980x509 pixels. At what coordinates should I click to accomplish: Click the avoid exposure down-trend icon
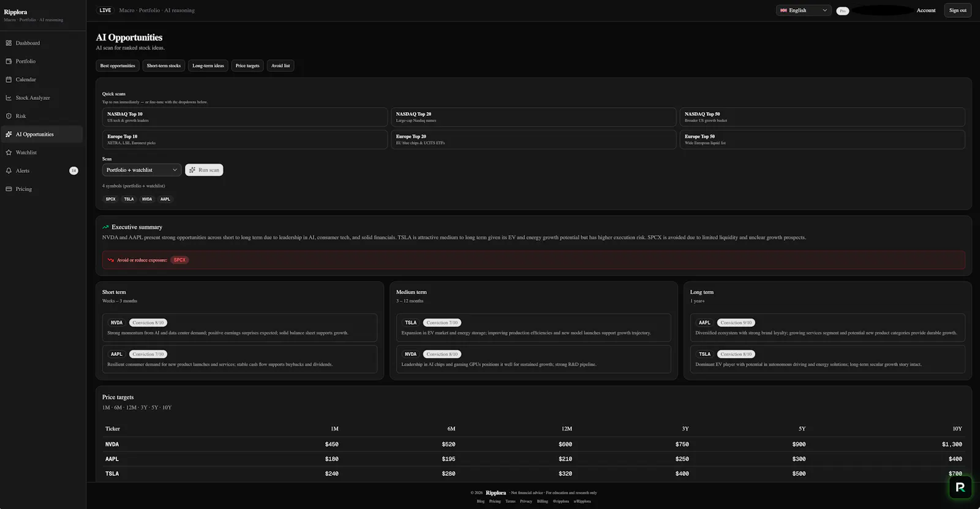111,260
